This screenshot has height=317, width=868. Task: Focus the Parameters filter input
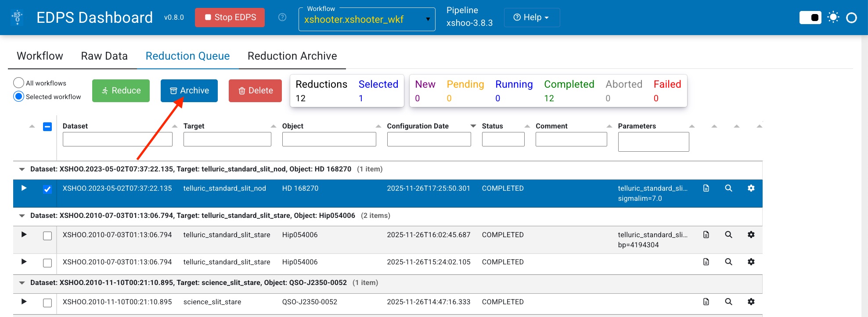(654, 142)
